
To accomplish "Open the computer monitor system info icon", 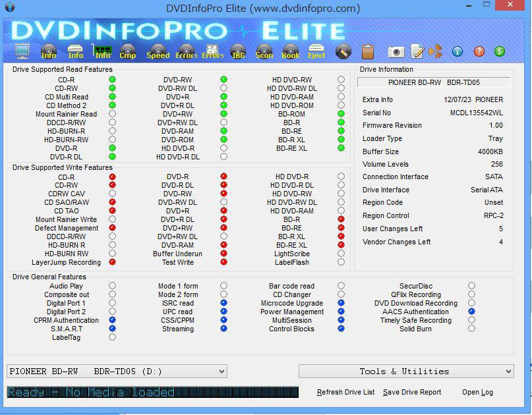I will 22,51.
